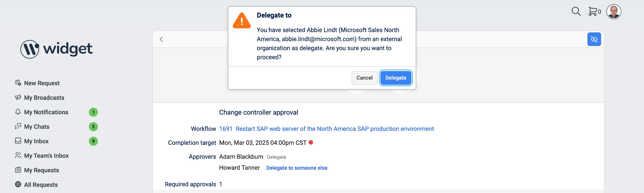Click the widget logo
Image resolution: width=644 pixels, height=193 pixels.
click(x=57, y=49)
